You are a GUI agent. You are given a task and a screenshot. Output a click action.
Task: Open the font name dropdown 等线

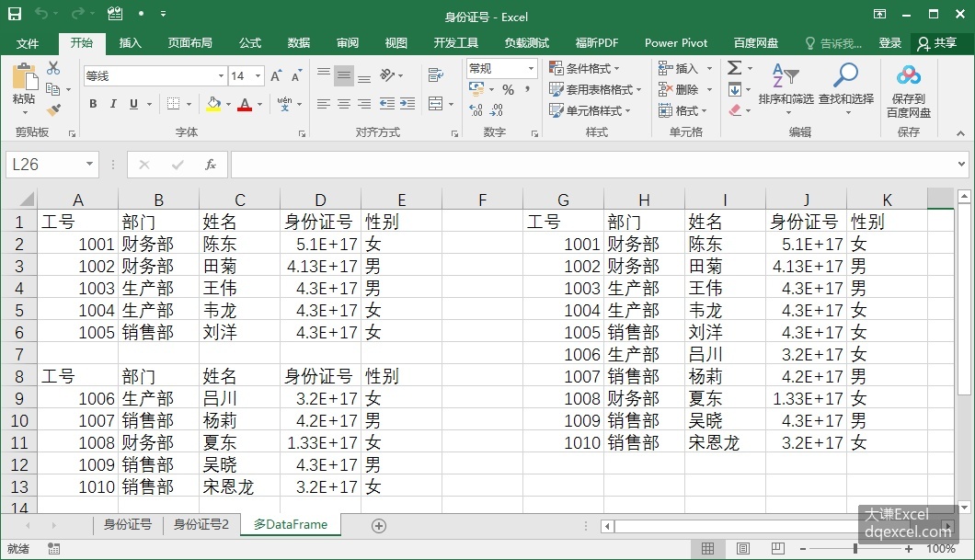coord(221,75)
